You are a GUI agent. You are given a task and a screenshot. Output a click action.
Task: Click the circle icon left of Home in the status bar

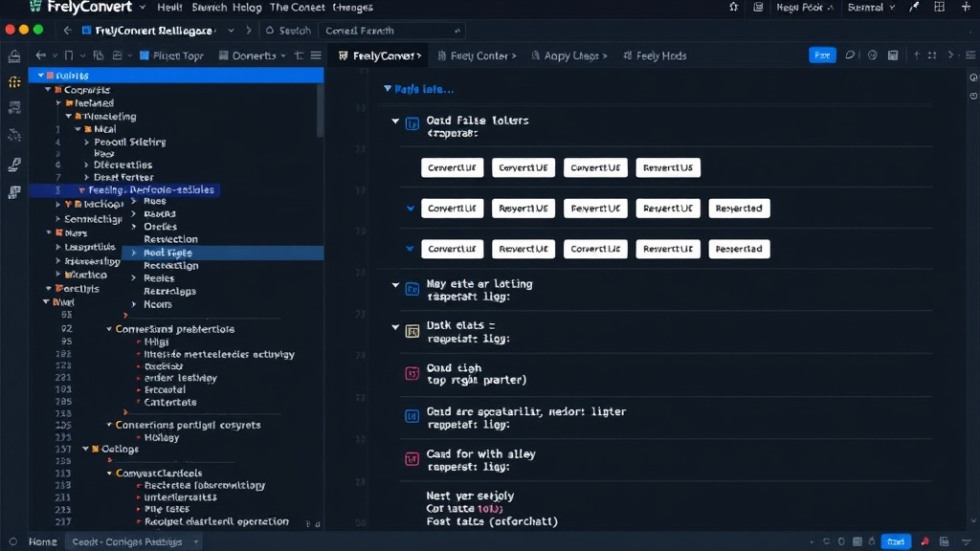click(x=13, y=541)
